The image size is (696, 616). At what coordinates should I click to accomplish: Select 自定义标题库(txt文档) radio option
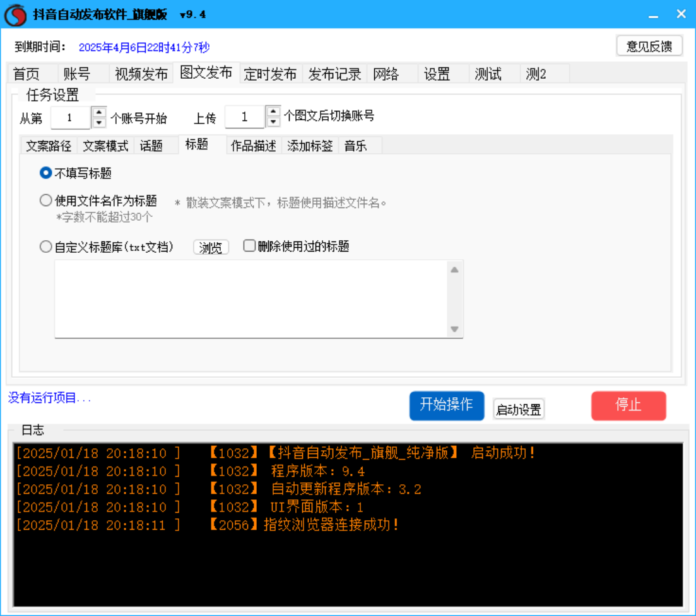[x=107, y=247]
